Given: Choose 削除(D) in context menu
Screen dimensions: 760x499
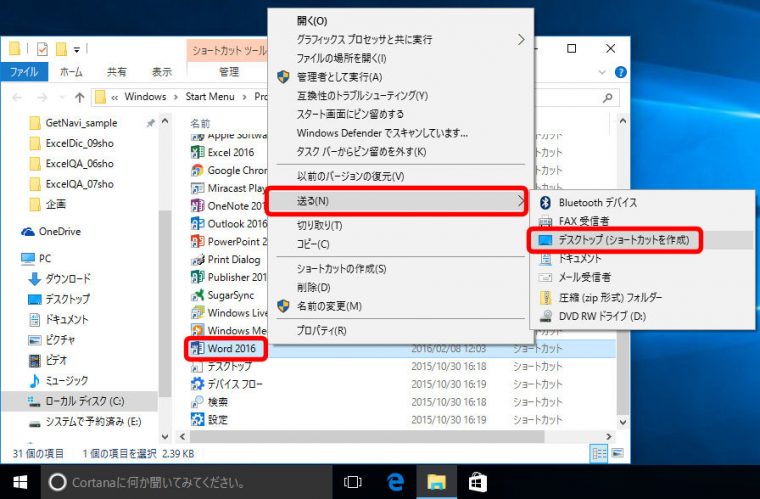Looking at the screenshot, I should click(401, 287).
